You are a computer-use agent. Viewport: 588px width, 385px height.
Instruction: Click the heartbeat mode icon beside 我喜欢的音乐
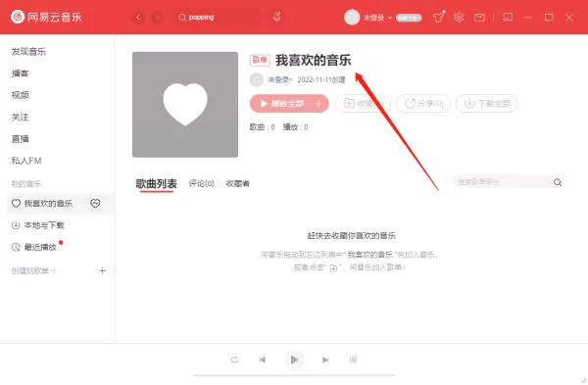(95, 203)
